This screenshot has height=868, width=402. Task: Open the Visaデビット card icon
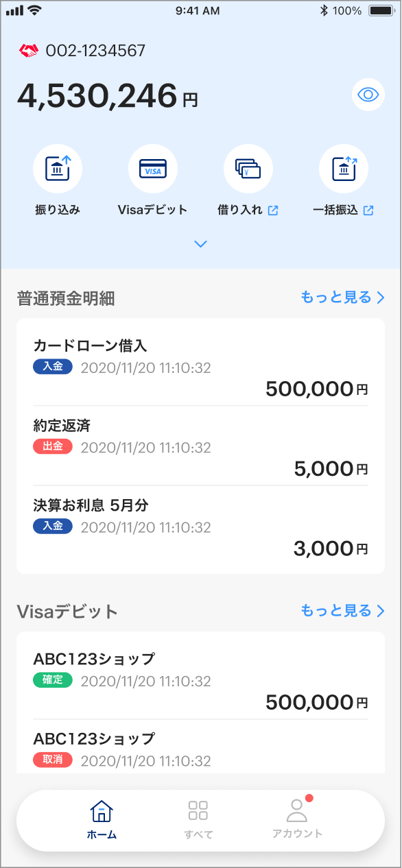[153, 169]
